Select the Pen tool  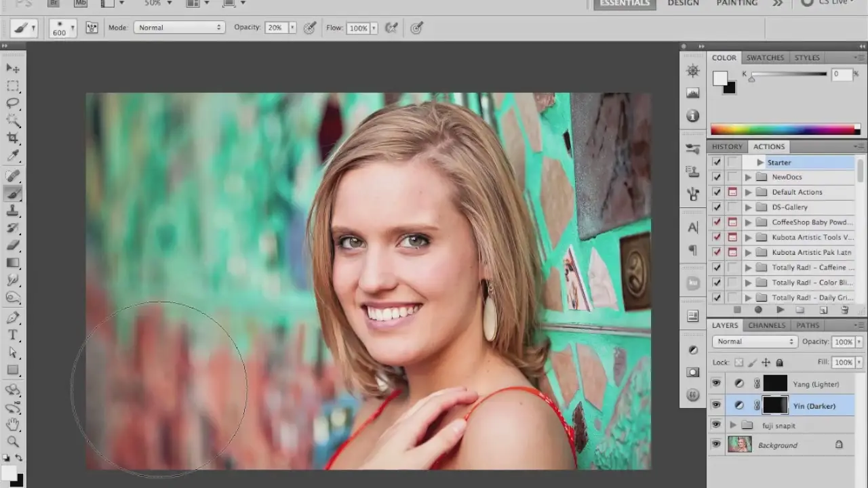click(13, 318)
